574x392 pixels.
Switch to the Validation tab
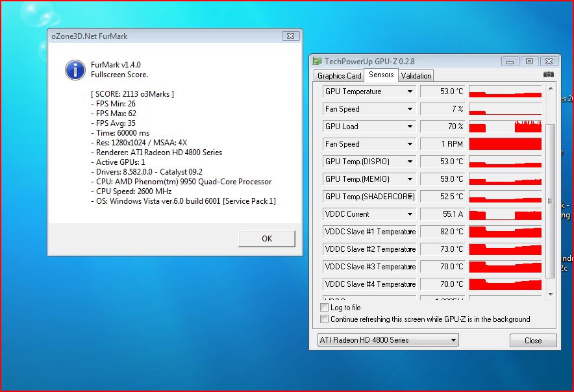point(416,76)
